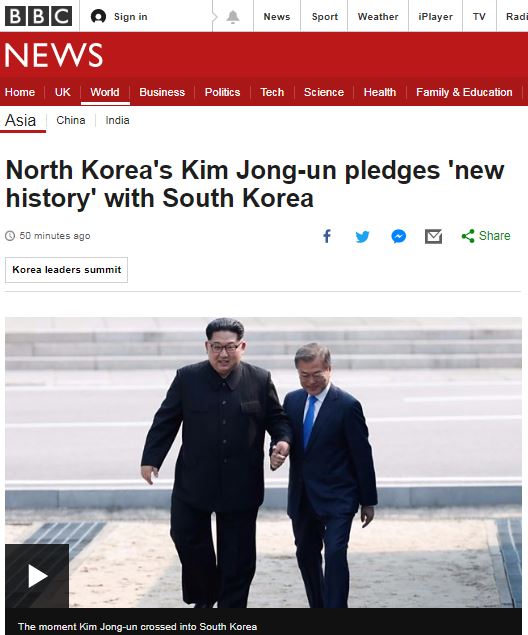The height and width of the screenshot is (635, 528).
Task: Navigate to the Tech section
Action: click(x=272, y=92)
